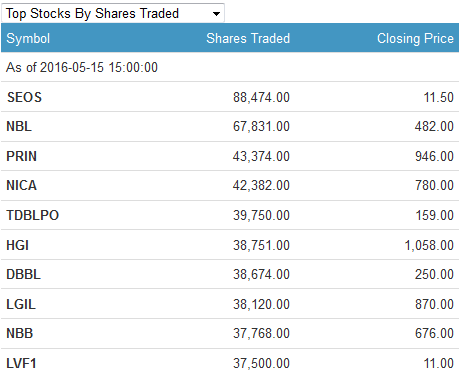Click PRIN shares traded value 43,374.00
The height and width of the screenshot is (376, 465).
261,156
